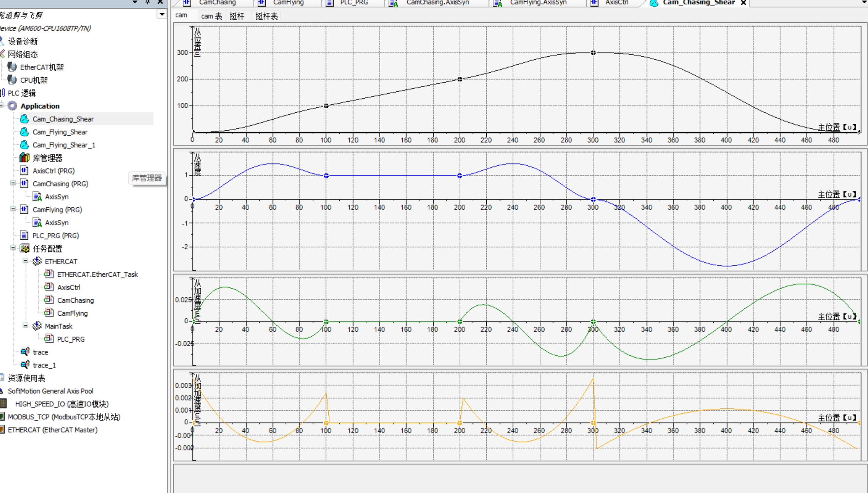
Task: Select CamFlying call under ETHERCAT task
Action: [72, 313]
